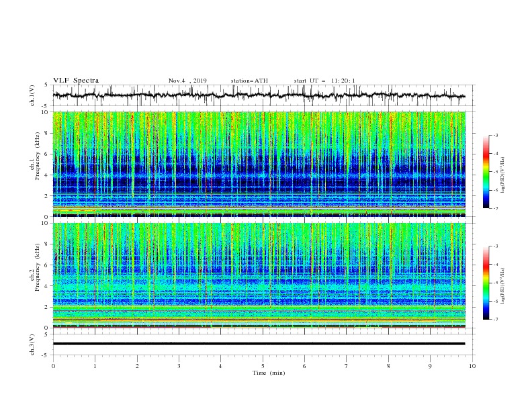Click the 'Time (min)' axis title
The height and width of the screenshot is (411, 532).
pyautogui.click(x=269, y=373)
